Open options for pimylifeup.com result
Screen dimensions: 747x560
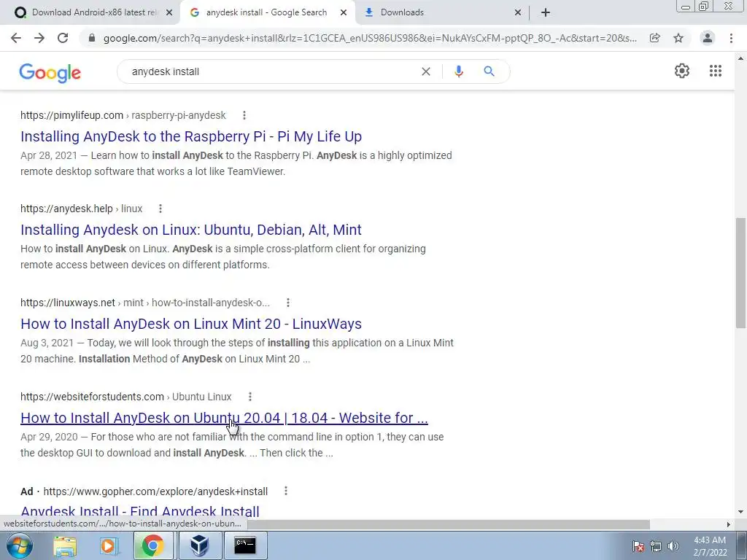244,115
